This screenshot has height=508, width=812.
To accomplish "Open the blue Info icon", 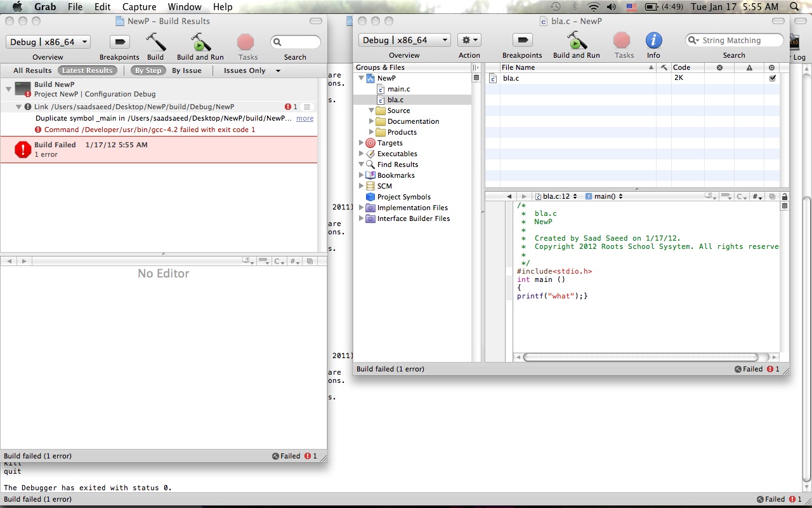I will 653,41.
